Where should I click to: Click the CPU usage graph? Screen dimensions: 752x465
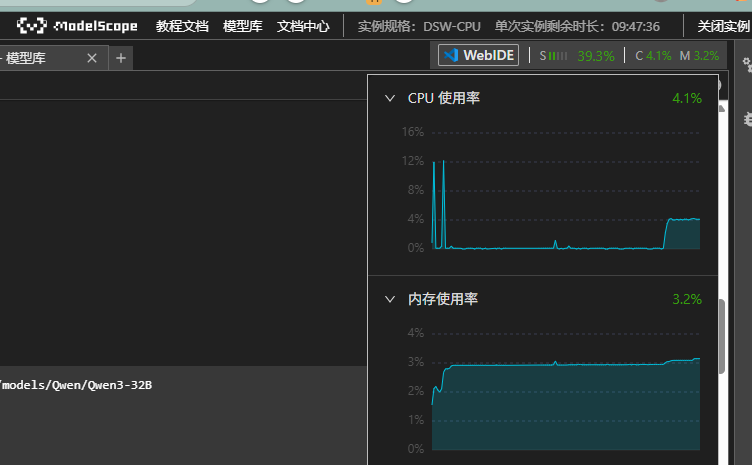[566, 191]
